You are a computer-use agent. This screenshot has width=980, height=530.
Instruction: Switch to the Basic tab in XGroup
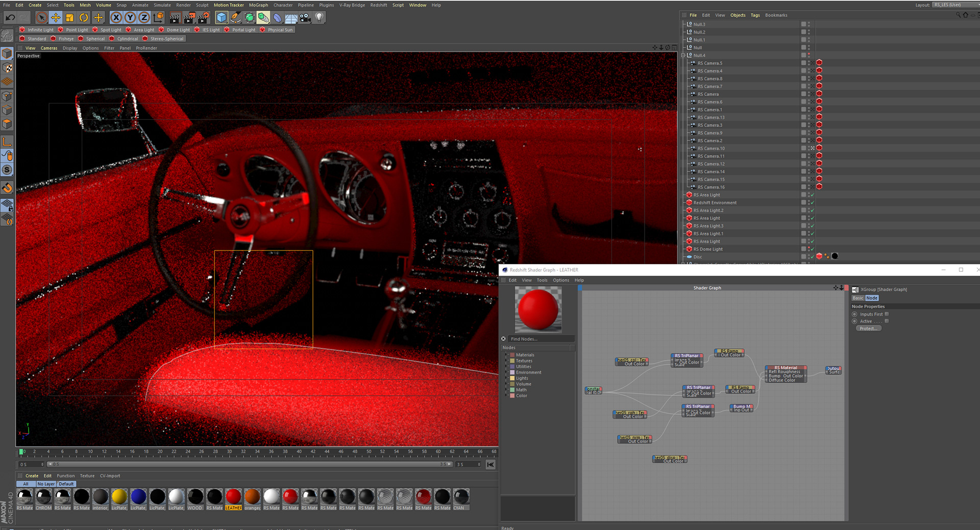(x=857, y=298)
